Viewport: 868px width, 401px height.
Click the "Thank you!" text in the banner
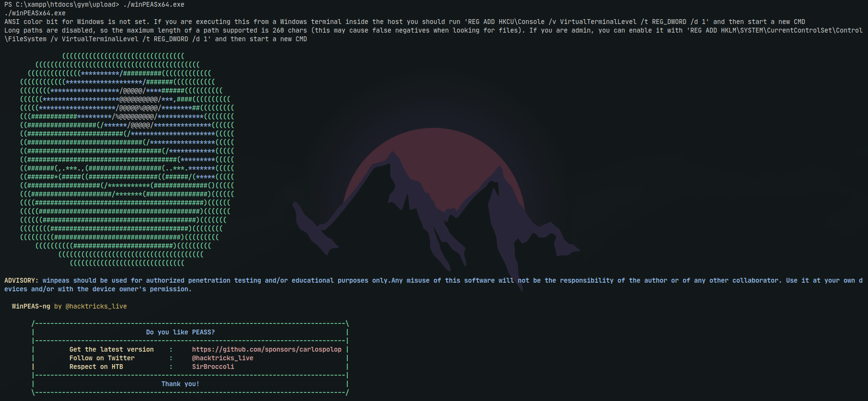[x=180, y=384]
